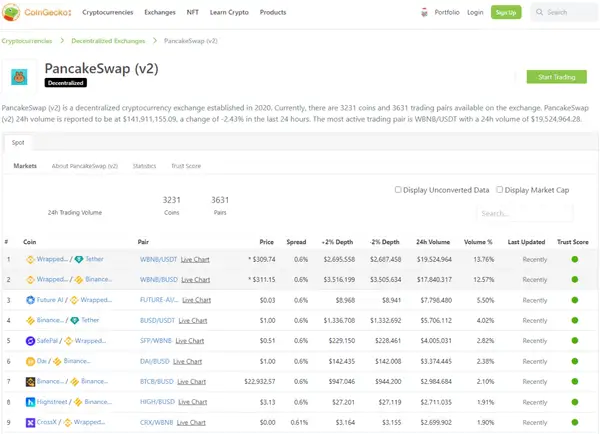Click the header Search field
Image resolution: width=600 pixels, height=434 pixels.
pyautogui.click(x=564, y=12)
